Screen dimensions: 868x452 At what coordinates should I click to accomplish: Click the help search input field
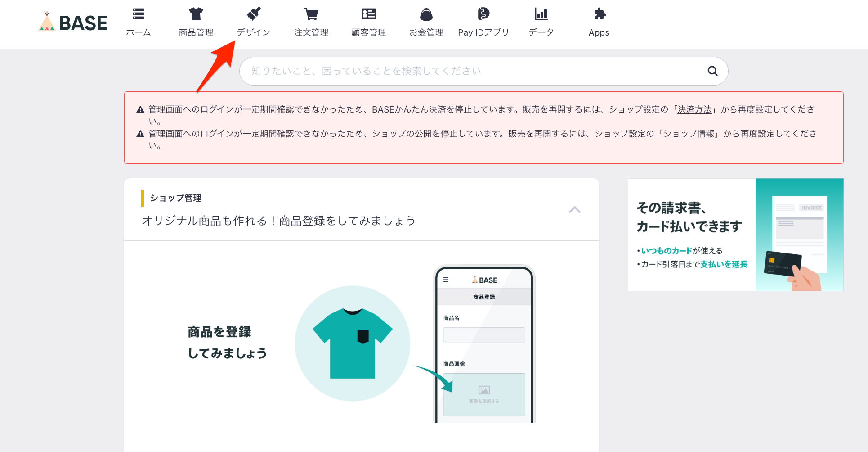point(472,71)
